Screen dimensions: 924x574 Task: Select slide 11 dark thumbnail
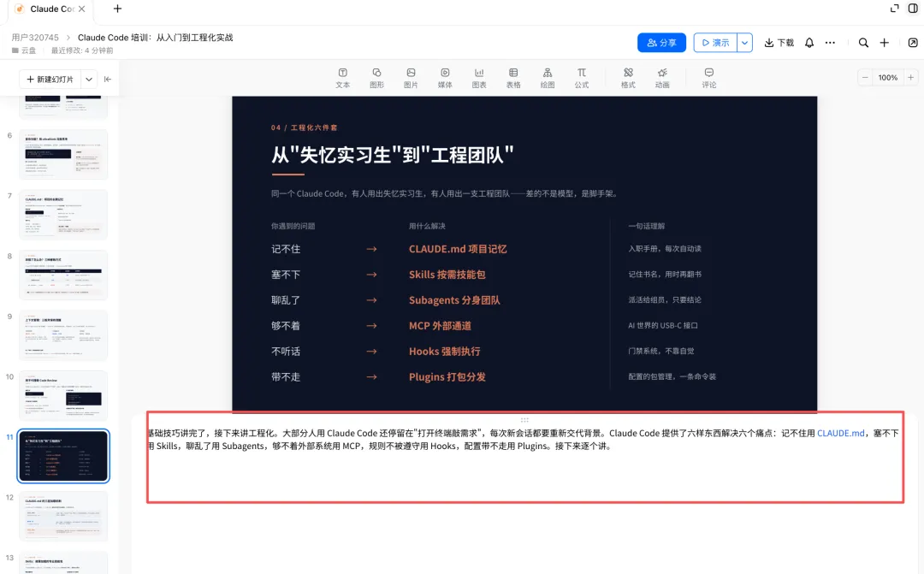(x=63, y=456)
